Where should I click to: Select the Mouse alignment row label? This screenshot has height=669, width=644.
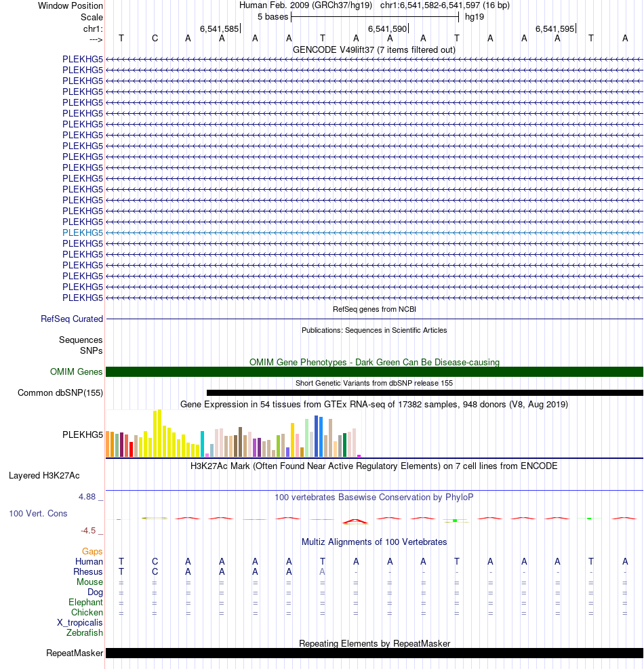[89, 582]
